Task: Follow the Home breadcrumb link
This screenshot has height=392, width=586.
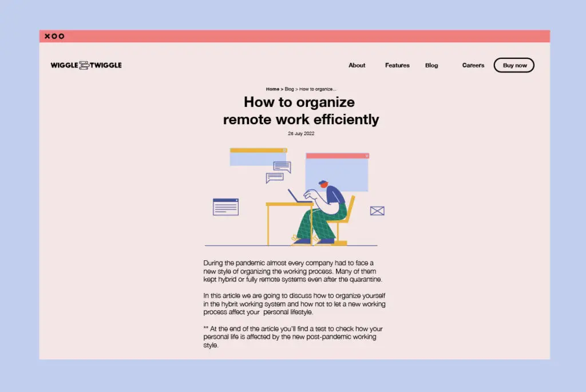Action: pyautogui.click(x=272, y=89)
